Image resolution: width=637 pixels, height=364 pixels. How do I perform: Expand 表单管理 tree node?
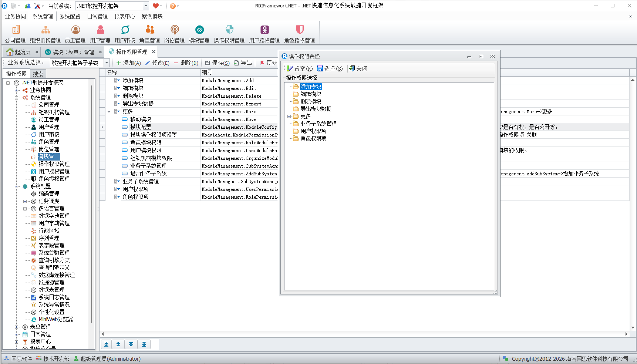tap(17, 327)
